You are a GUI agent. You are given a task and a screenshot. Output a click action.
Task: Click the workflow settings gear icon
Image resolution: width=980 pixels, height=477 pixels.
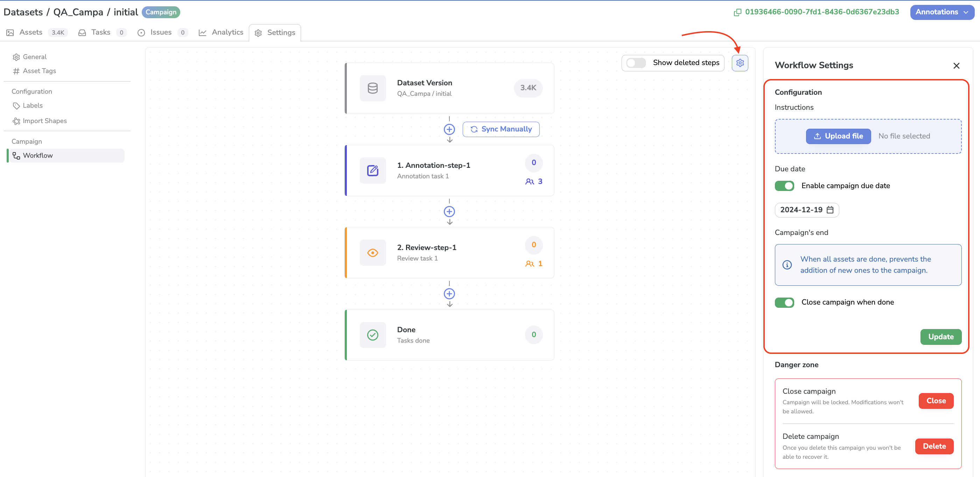[x=740, y=63]
